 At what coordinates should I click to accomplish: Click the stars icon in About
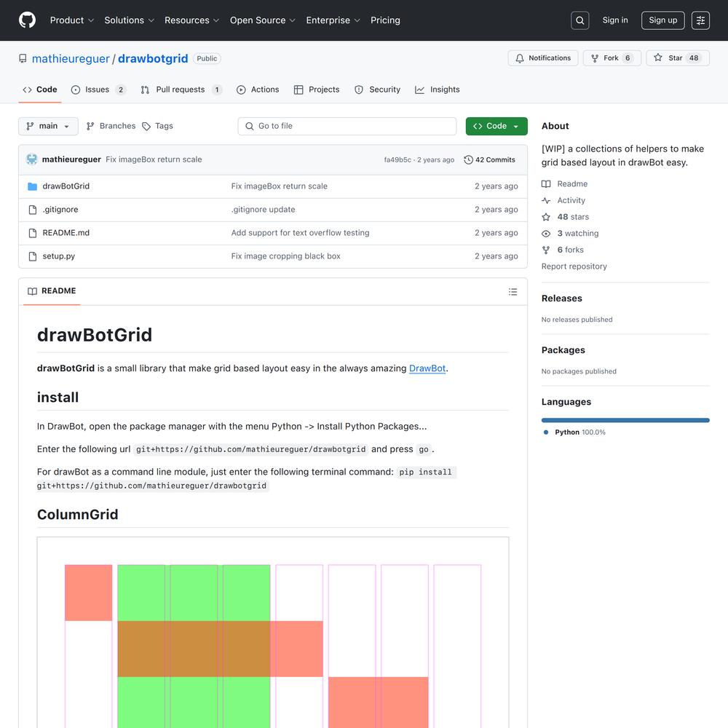pyautogui.click(x=546, y=217)
